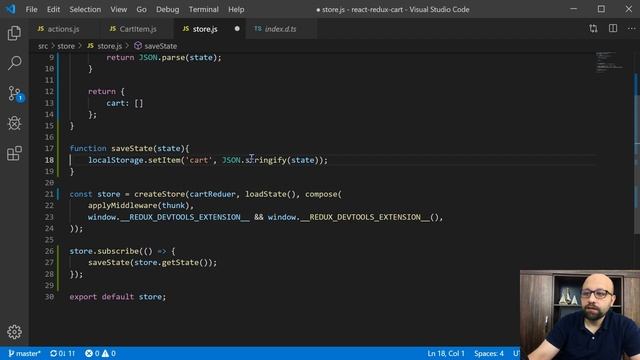Screen dimensions: 640x360
Task: Click the store folder breadcrumb
Action: (66, 46)
